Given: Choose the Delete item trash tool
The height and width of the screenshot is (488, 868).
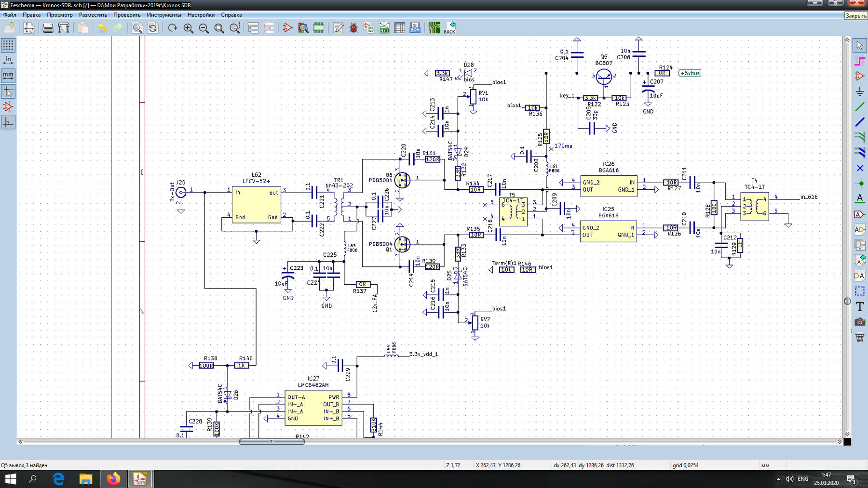Looking at the screenshot, I should coord(859,337).
